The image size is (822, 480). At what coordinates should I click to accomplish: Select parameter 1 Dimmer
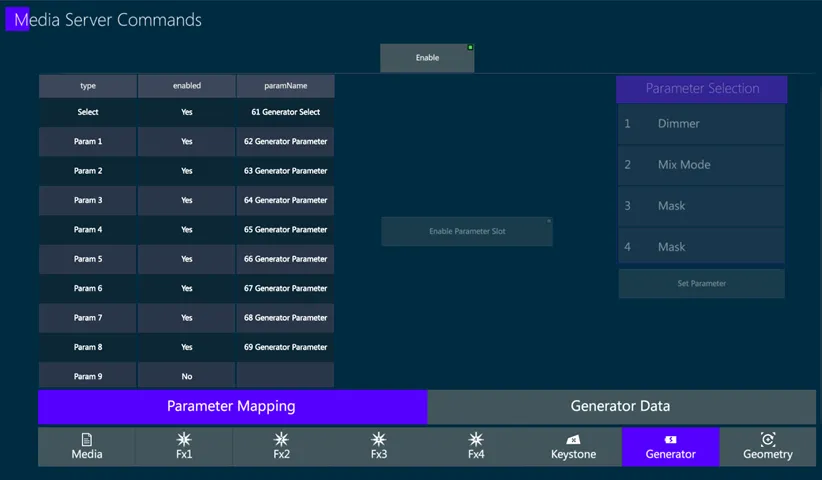click(x=701, y=124)
